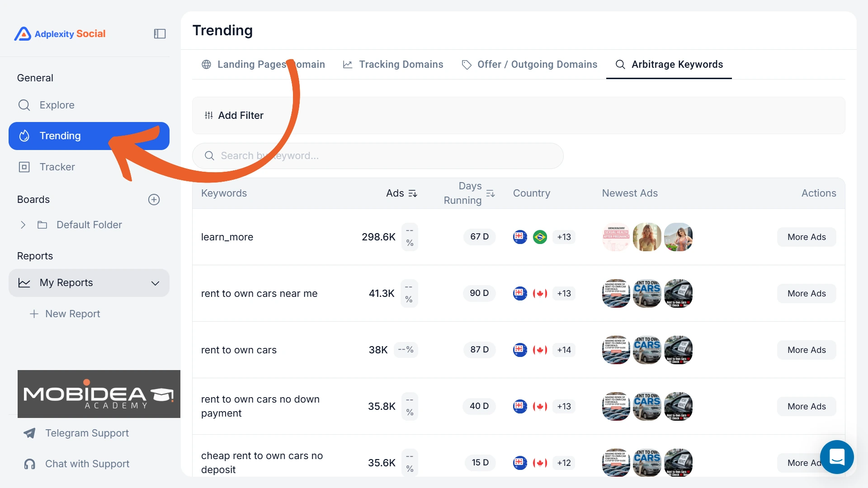Image resolution: width=868 pixels, height=488 pixels.
Task: Click Australia flag in rent to own cars no down payment row
Action: (x=520, y=406)
